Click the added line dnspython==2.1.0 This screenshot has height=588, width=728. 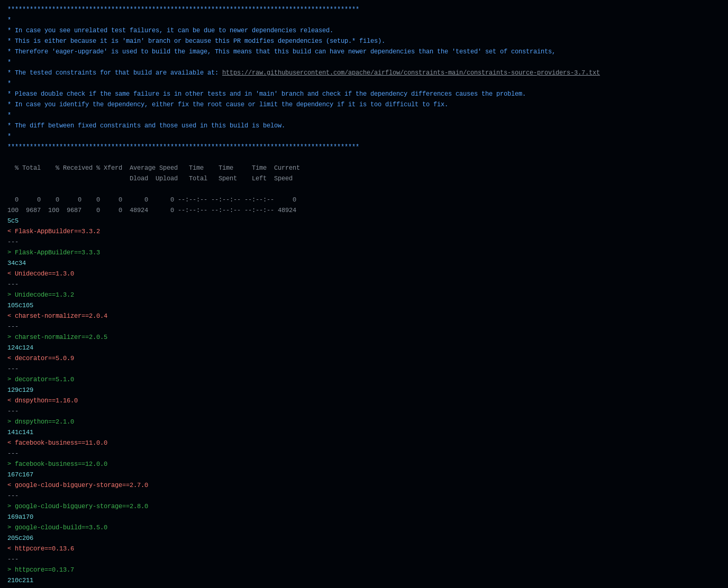pyautogui.click(x=41, y=422)
